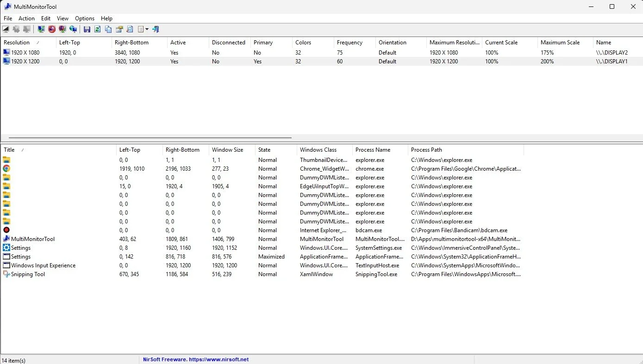The width and height of the screenshot is (643, 364).
Task: Visit the NirSoft Freeware link in the status bar
Action: click(195, 359)
